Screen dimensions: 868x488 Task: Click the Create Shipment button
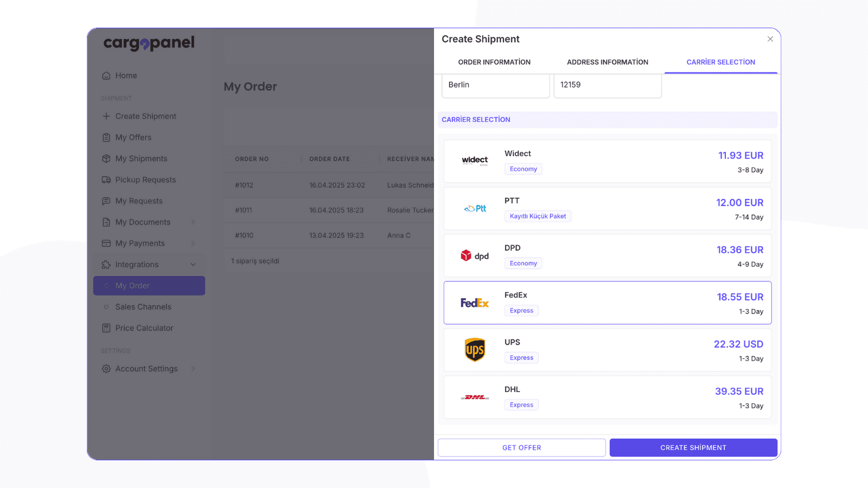(x=693, y=447)
